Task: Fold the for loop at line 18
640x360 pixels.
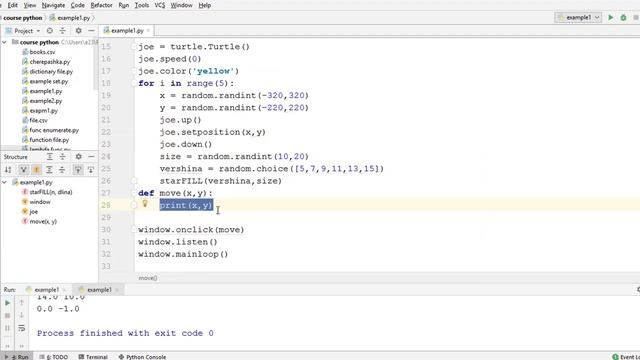Action: 134,83
